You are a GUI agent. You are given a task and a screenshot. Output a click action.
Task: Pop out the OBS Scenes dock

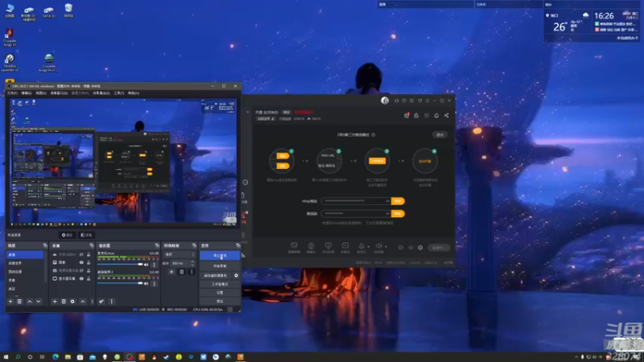pos(45,245)
